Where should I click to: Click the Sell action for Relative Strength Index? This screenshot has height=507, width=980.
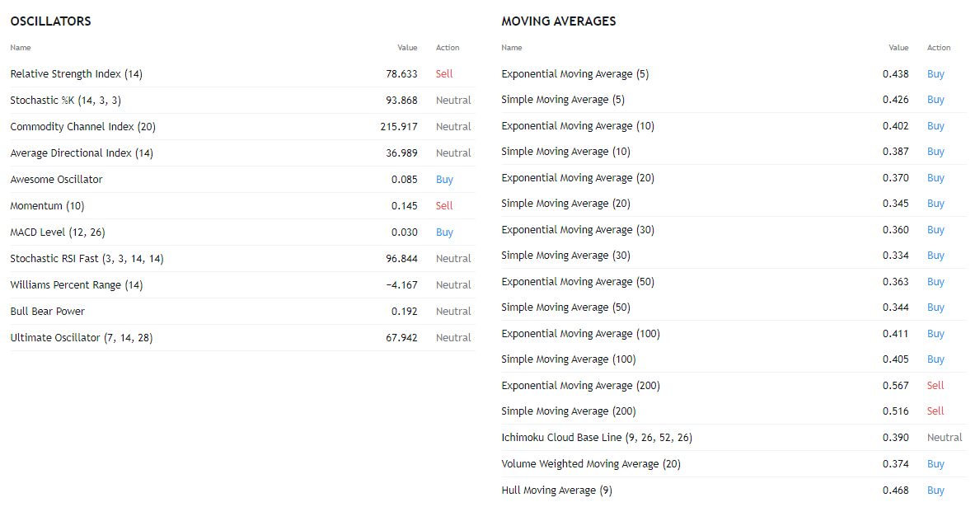444,73
